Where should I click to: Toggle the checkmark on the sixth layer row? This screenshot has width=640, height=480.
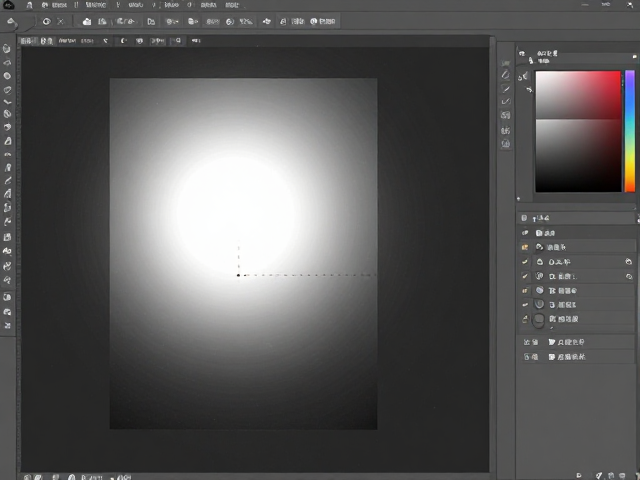pyautogui.click(x=525, y=305)
